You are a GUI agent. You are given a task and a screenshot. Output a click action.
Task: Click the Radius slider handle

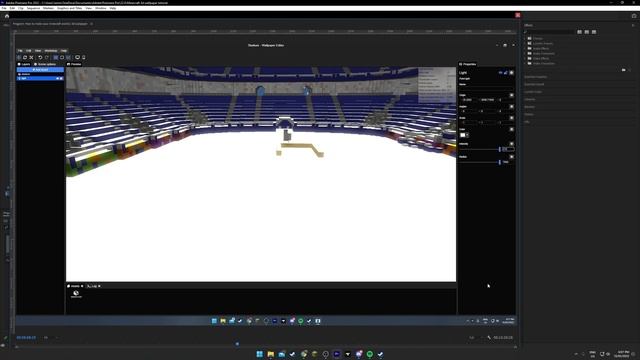[x=500, y=162]
